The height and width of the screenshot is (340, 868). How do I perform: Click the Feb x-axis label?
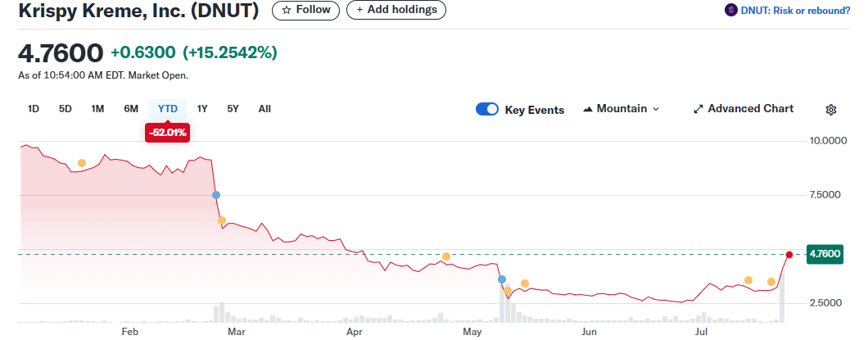coord(129,332)
